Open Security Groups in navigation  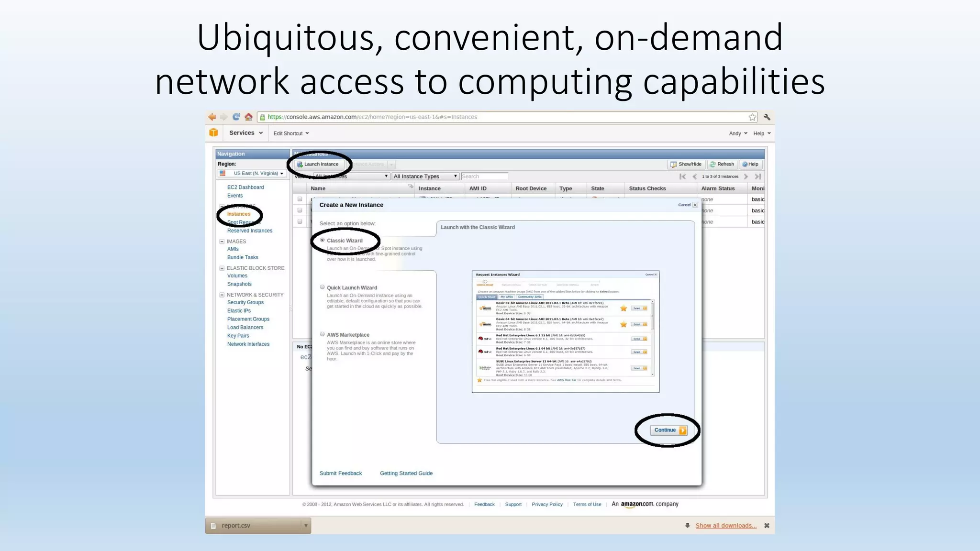pyautogui.click(x=245, y=302)
